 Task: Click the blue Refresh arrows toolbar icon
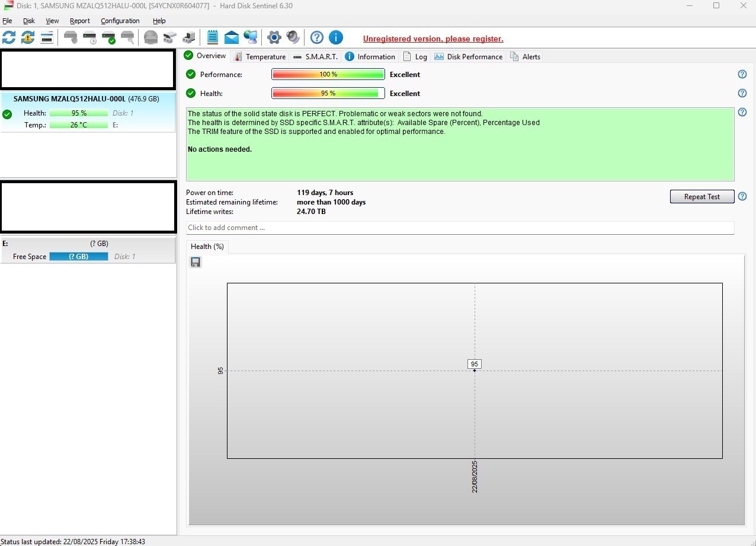tap(9, 38)
